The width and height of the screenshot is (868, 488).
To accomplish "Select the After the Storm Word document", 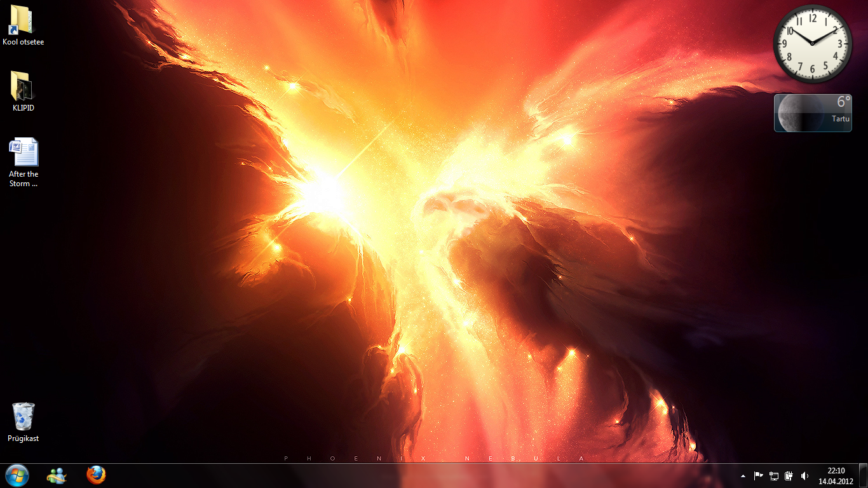I will 24,163.
